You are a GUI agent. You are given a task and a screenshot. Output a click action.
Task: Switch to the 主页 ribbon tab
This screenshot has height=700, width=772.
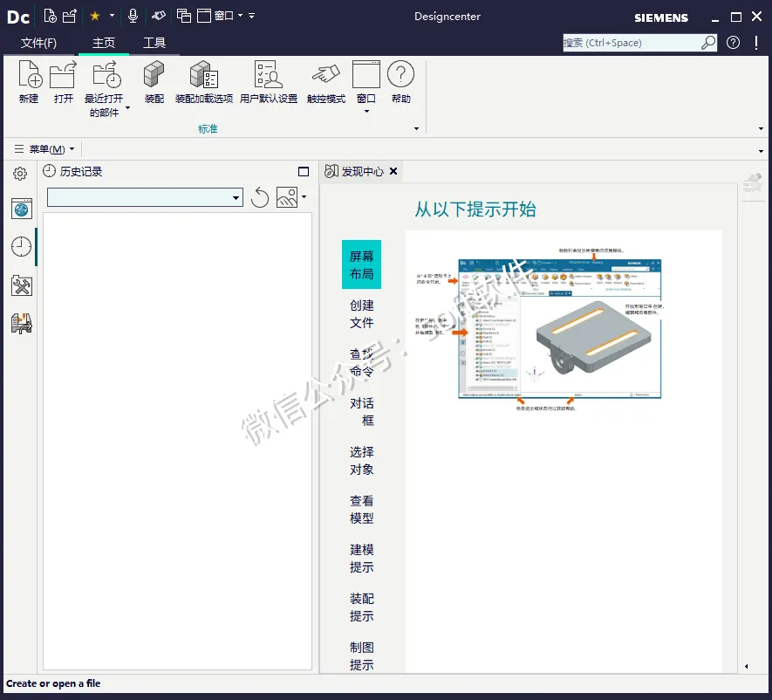[x=104, y=44]
